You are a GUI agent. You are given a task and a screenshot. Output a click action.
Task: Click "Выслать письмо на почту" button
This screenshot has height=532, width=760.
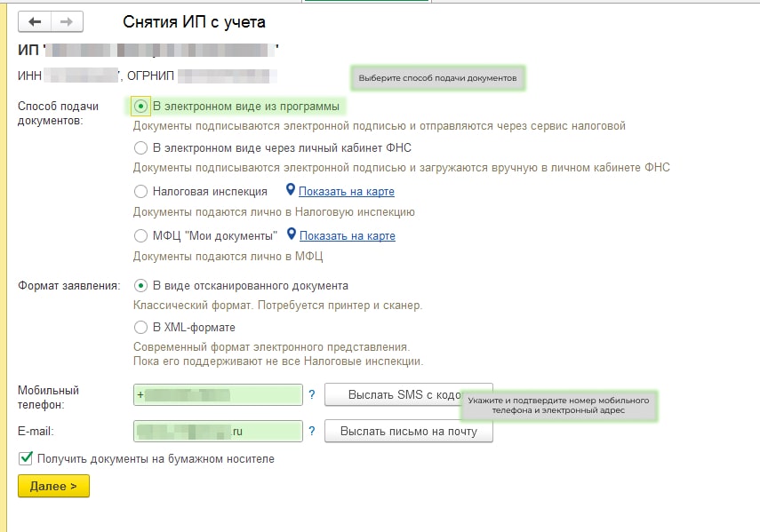pos(409,432)
